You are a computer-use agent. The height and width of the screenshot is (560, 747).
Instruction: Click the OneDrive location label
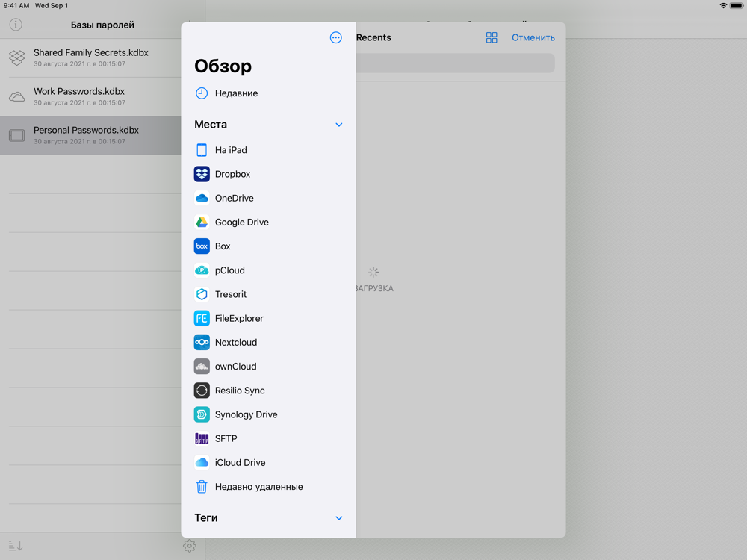[234, 198]
